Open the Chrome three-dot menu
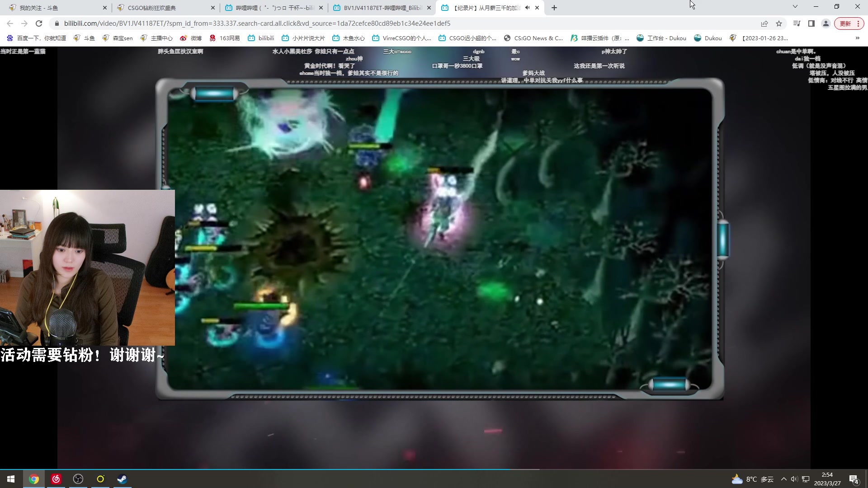This screenshot has height=488, width=868. (858, 23)
